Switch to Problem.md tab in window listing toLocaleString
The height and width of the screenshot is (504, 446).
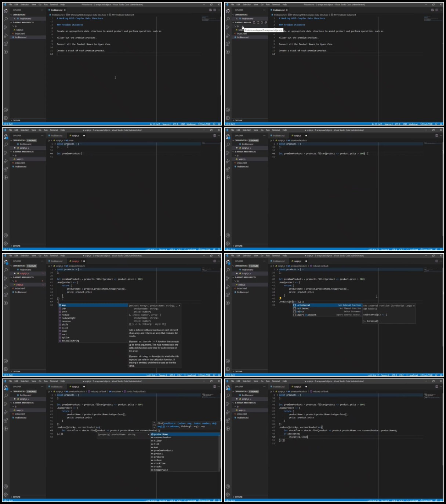point(56,261)
